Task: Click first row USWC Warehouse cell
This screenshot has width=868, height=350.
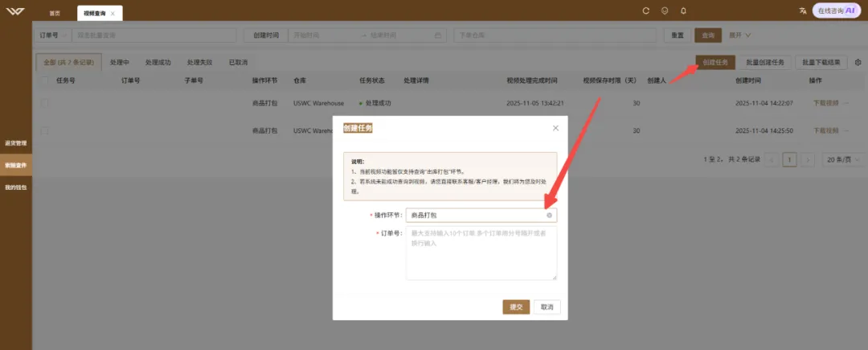Action: pos(318,103)
